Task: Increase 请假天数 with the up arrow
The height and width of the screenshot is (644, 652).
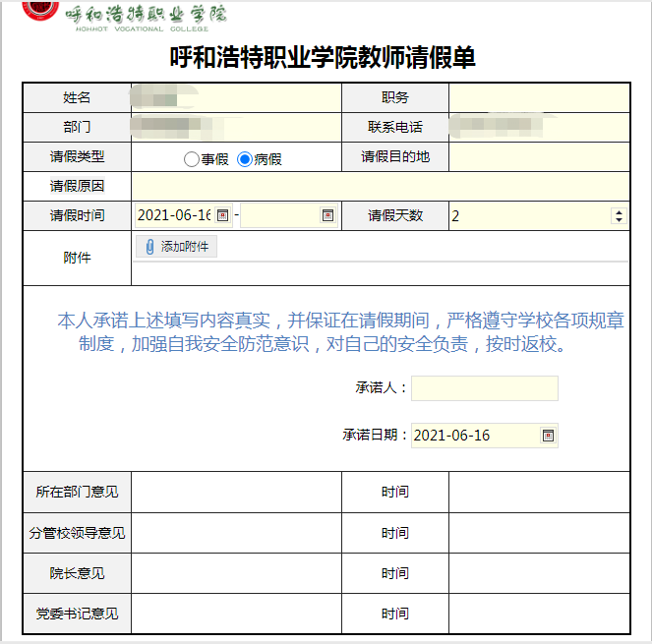Action: [x=619, y=212]
